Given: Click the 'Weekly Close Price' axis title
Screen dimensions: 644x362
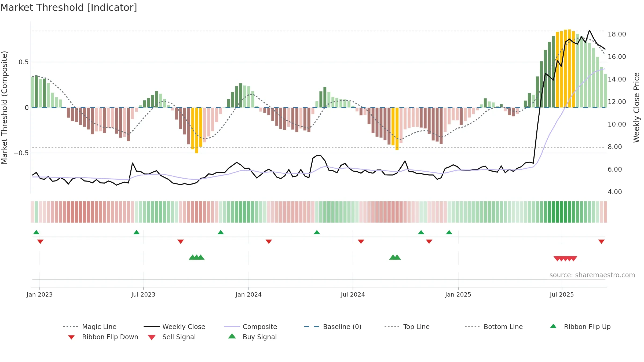Looking at the screenshot, I should coord(636,108).
